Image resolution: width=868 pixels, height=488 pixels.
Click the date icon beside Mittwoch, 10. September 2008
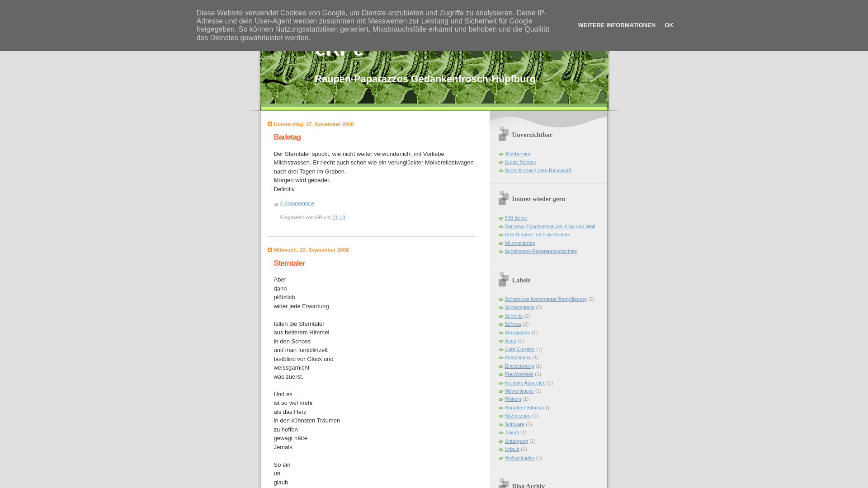[x=270, y=250]
